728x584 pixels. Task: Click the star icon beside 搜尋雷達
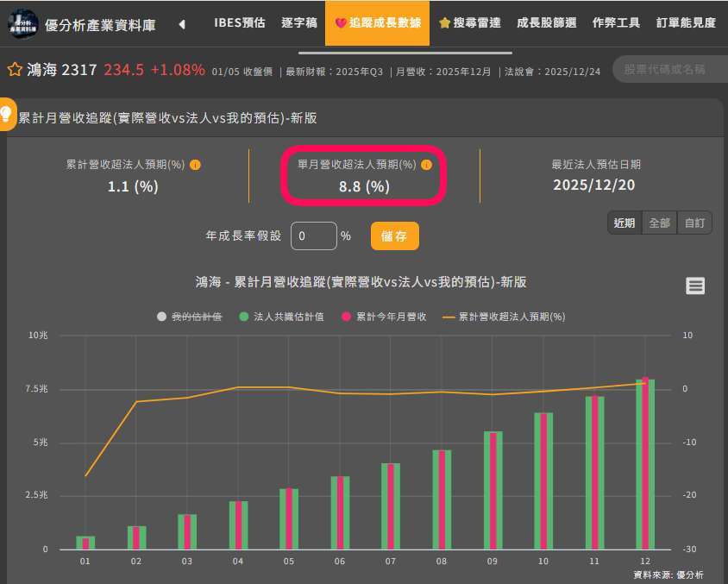coord(447,24)
